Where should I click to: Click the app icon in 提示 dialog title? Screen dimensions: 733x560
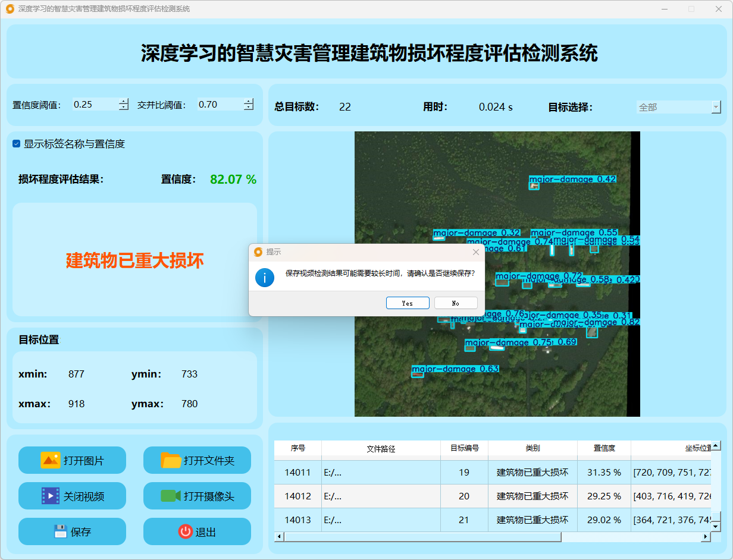(258, 252)
